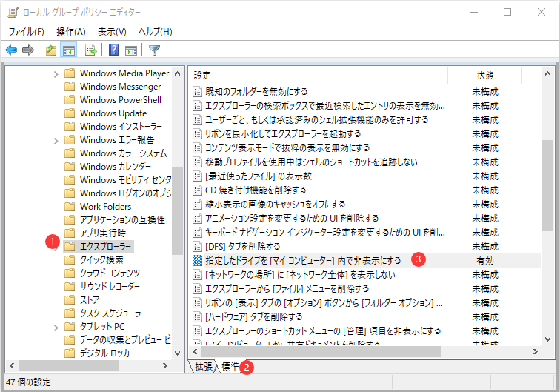The height and width of the screenshot is (392, 560).
Task: Click settings list vertical scrollbar thumb
Action: 547,185
